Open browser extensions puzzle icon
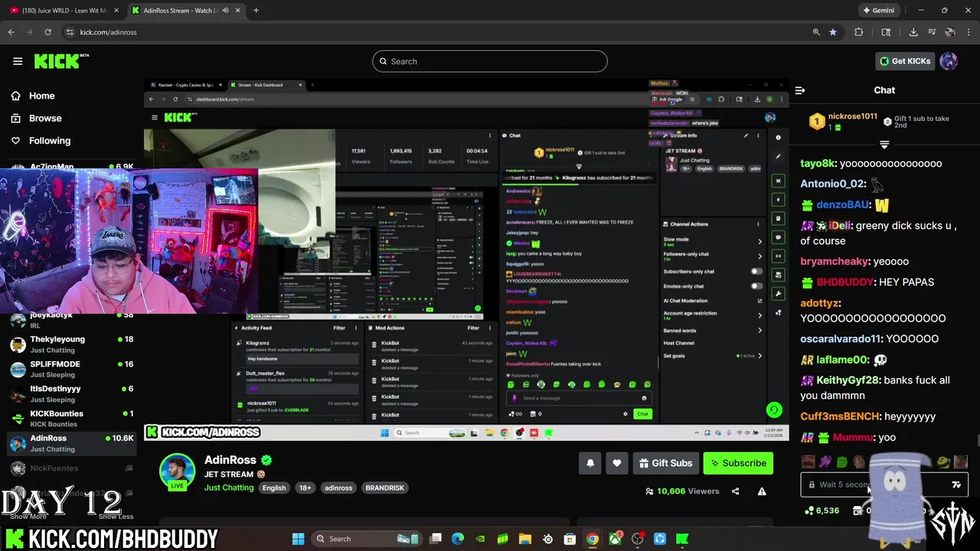 (858, 32)
